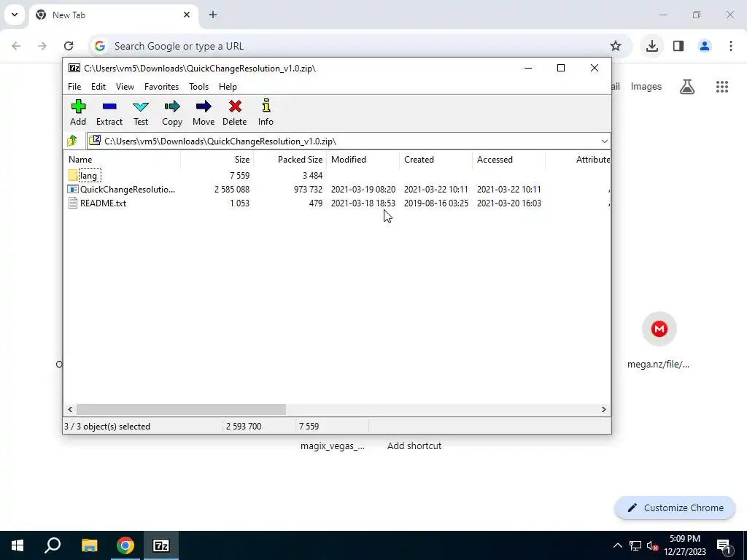Open Windows Start menu
Screen dimensions: 747x560
[x=18, y=545]
